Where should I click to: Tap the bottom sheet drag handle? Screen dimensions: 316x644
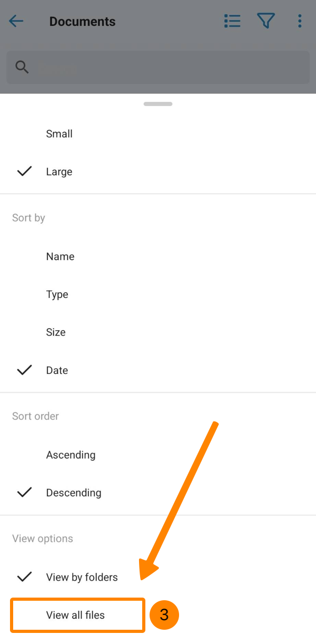pyautogui.click(x=158, y=104)
